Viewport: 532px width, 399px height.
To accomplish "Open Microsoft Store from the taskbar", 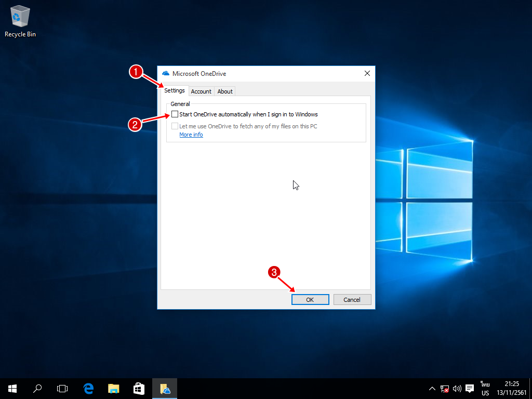I will (x=139, y=388).
